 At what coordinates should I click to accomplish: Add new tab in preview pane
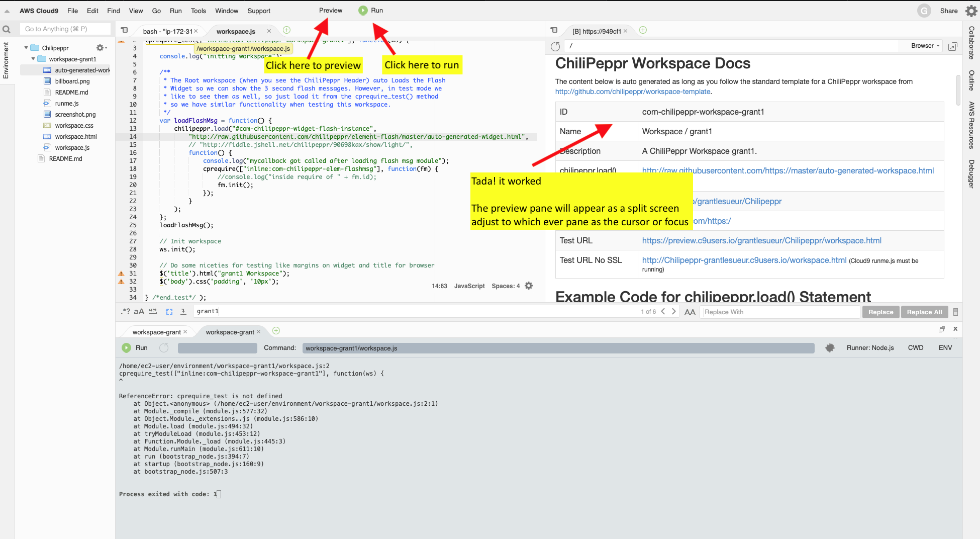click(x=643, y=30)
